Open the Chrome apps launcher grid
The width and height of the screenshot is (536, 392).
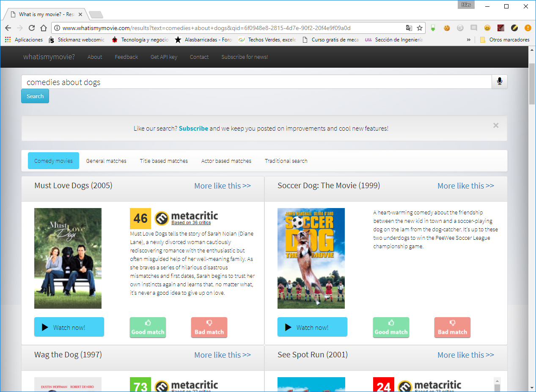click(x=8, y=39)
